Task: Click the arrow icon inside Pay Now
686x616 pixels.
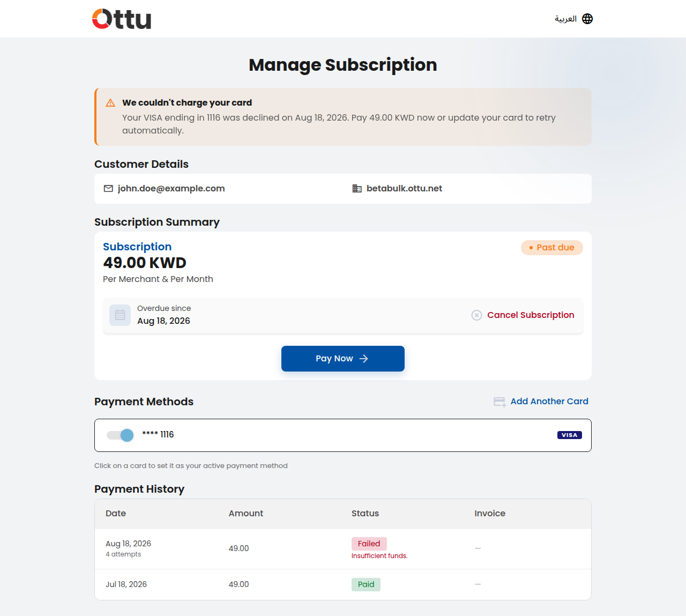Action: pyautogui.click(x=364, y=359)
